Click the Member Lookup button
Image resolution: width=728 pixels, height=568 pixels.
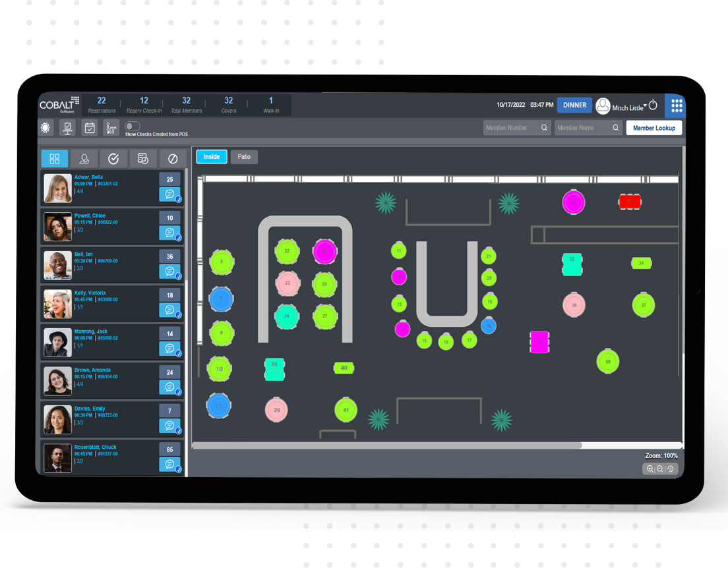tap(653, 128)
